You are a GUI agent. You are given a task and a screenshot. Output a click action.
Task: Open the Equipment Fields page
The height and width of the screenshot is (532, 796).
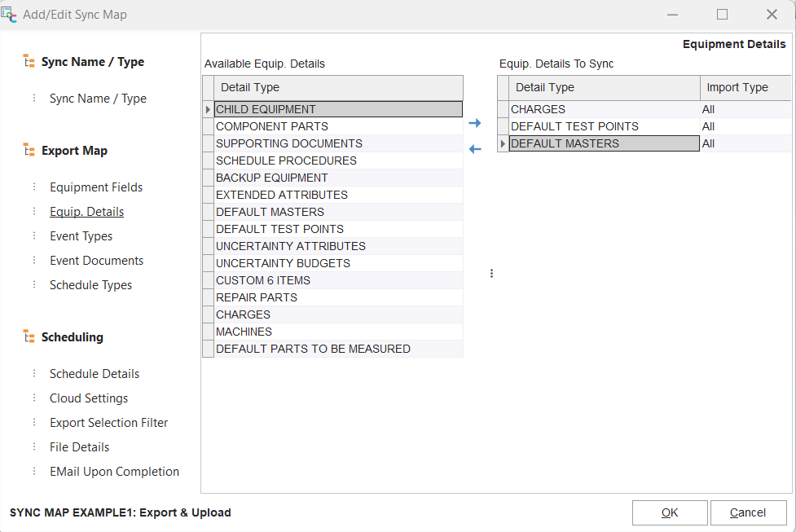point(96,187)
